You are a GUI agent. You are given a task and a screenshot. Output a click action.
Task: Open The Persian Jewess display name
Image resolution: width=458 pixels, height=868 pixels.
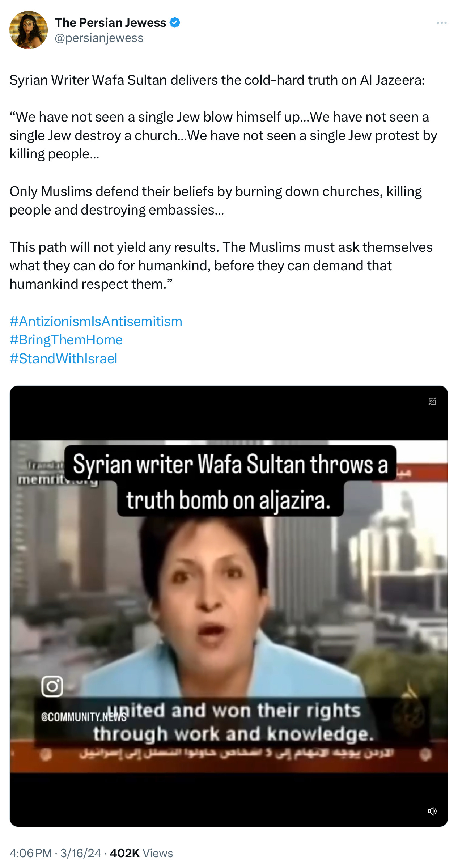pyautogui.click(x=110, y=22)
